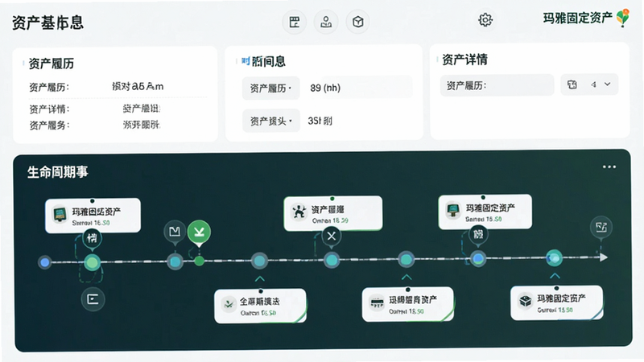
Task: Click the green download marker on timeline
Action: [199, 232]
